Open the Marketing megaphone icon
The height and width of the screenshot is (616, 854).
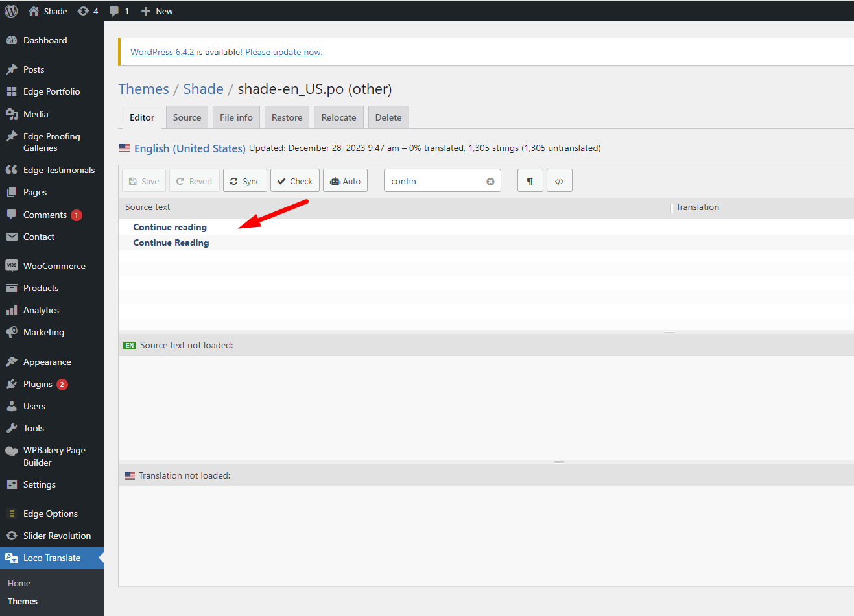(12, 332)
